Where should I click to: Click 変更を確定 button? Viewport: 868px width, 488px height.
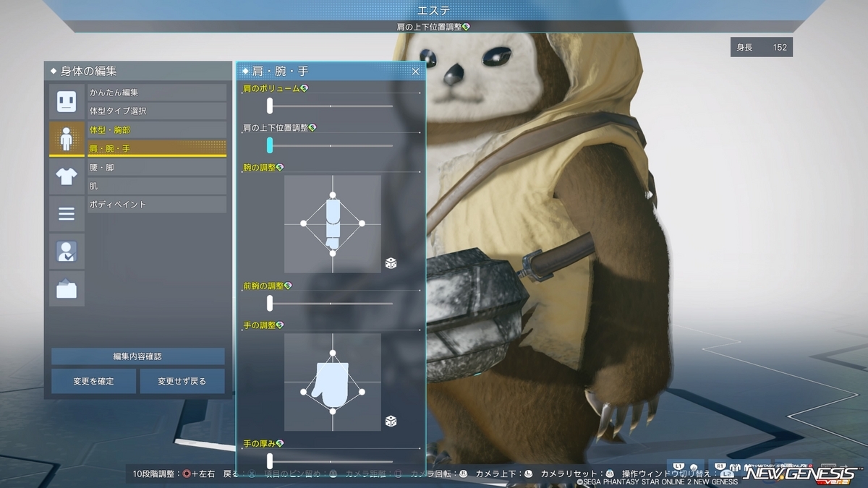93,381
